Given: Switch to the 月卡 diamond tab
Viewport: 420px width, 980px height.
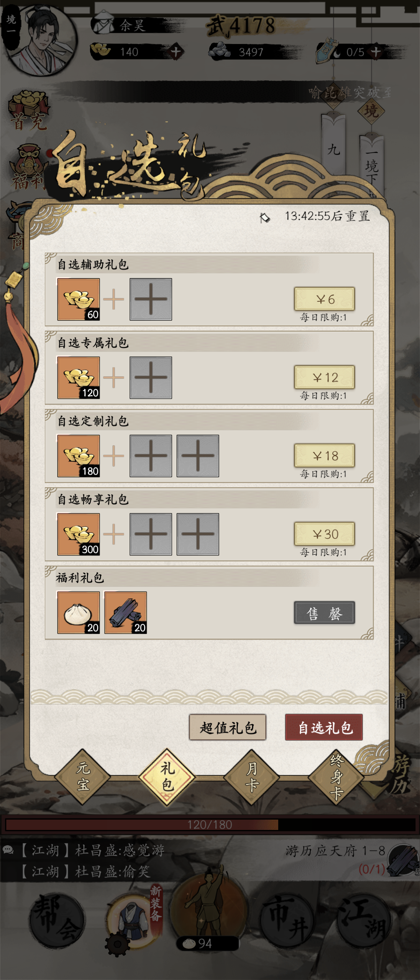Looking at the screenshot, I should [251, 777].
